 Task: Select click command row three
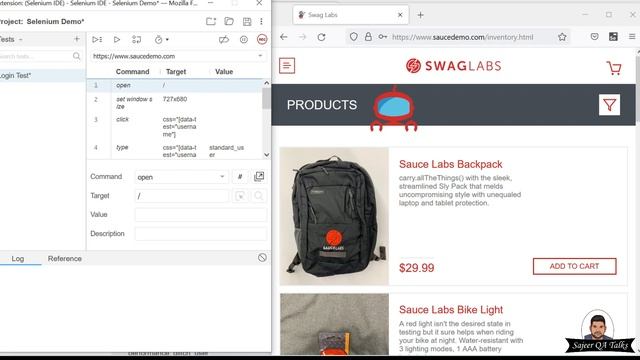tap(175, 127)
